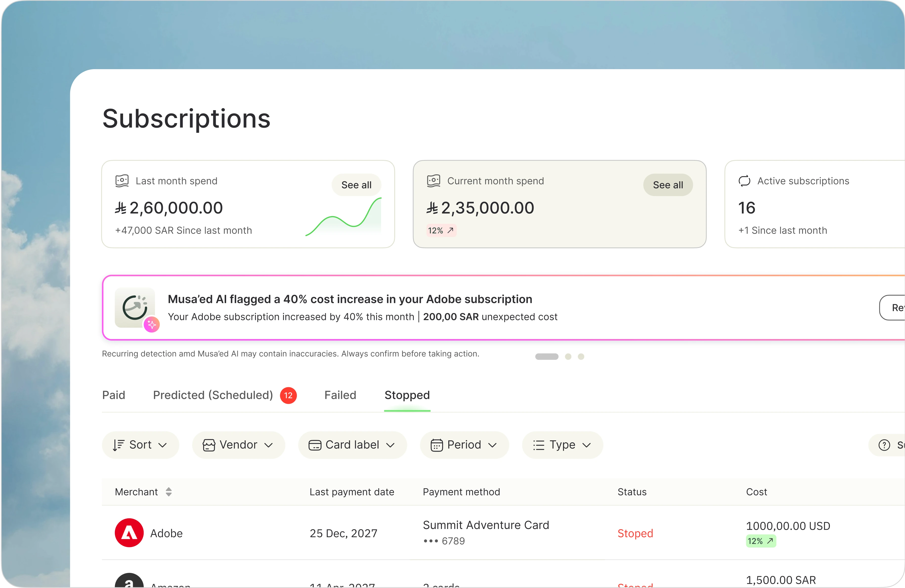Toggle Merchant column sort arrows

point(169,492)
